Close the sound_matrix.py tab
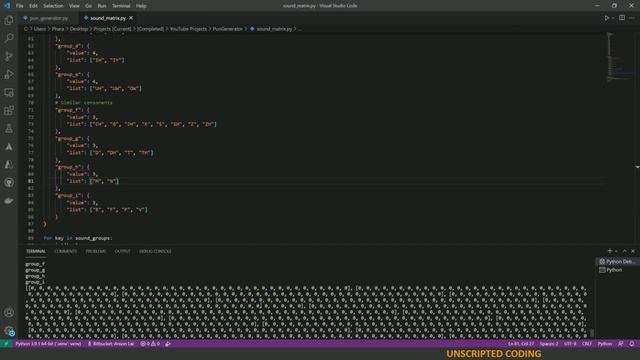This screenshot has height=360, width=640. tap(131, 18)
